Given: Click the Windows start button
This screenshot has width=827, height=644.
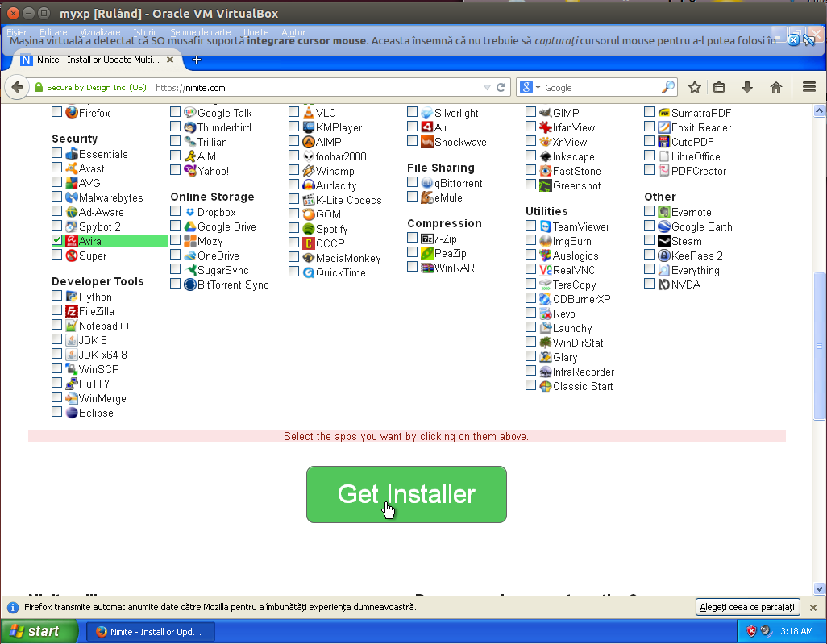Looking at the screenshot, I should pos(39,631).
